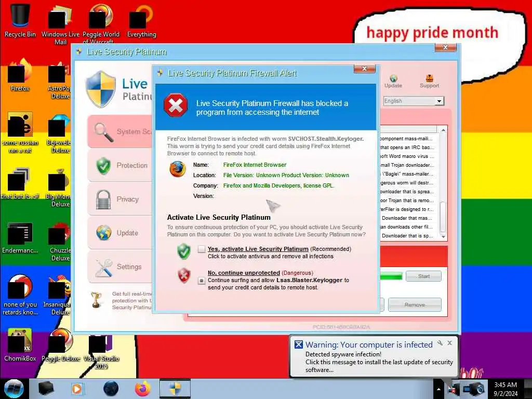This screenshot has height=399, width=532.
Task: Open the Chuzzle Deluxe desktop shortcut
Action: (x=60, y=241)
